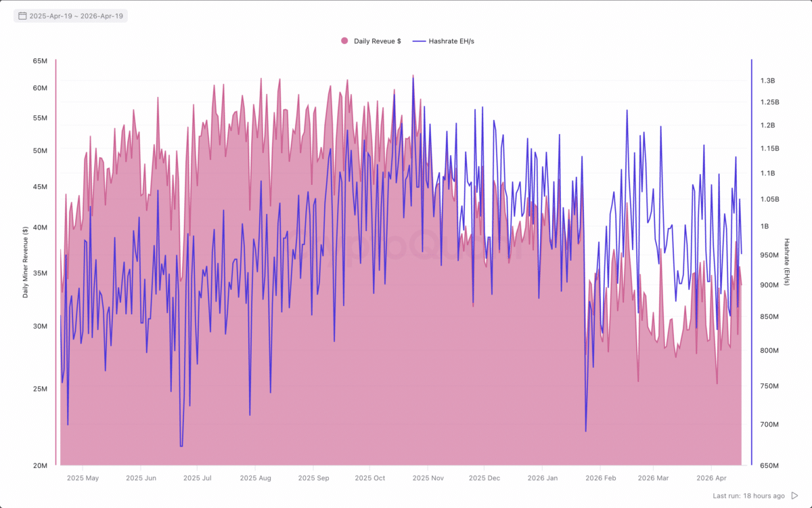Click the deep dip near 2025 Jul

coord(180,444)
